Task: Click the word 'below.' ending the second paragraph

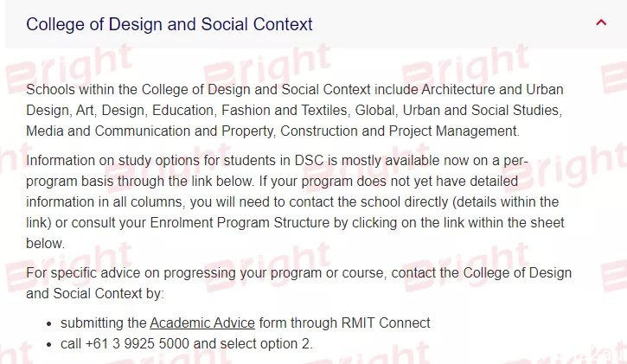Action: (x=45, y=243)
